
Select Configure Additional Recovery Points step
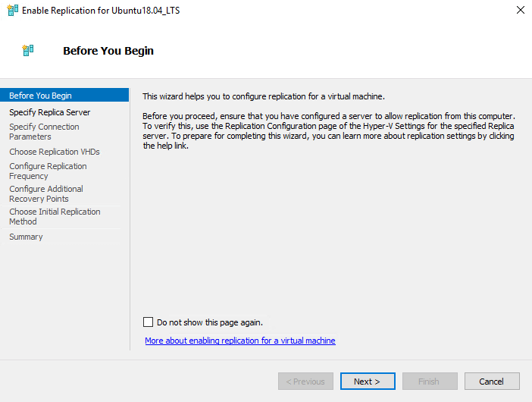(46, 193)
